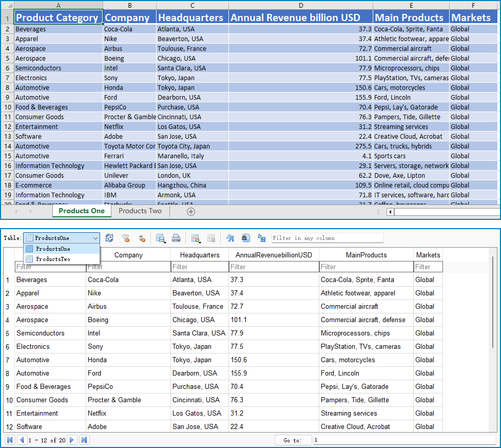The width and height of the screenshot is (501, 448).
Task: Click the refresh table data icon
Action: point(110,237)
